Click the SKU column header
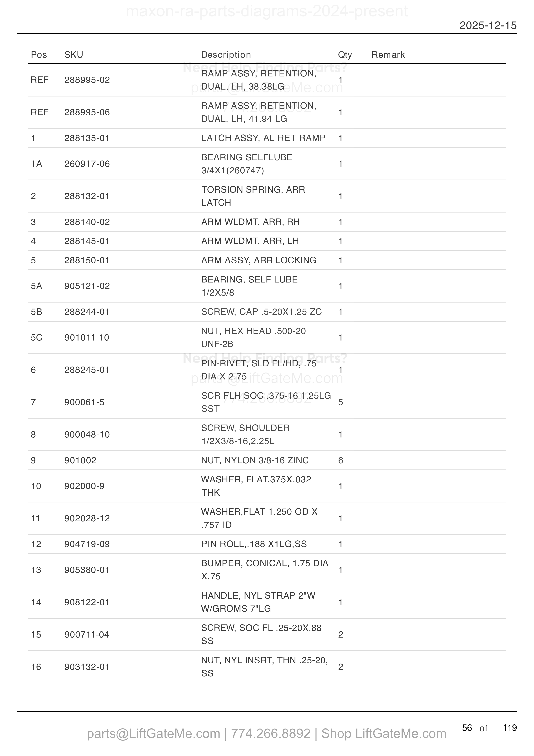Screen dimensions: 534x756 74,55
